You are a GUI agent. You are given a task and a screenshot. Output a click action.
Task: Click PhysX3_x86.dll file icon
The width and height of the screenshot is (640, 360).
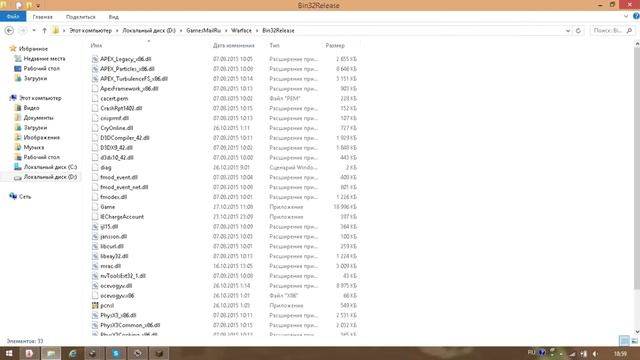pos(95,315)
